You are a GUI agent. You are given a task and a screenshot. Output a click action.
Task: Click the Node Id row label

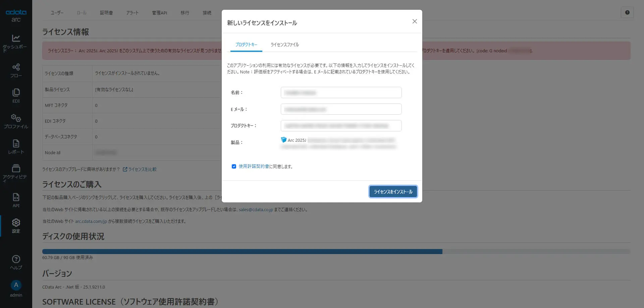point(52,152)
